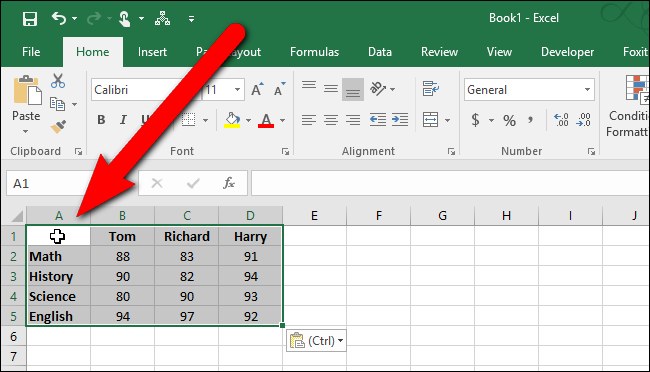
Task: Click the Insert Function fx icon
Action: [229, 182]
